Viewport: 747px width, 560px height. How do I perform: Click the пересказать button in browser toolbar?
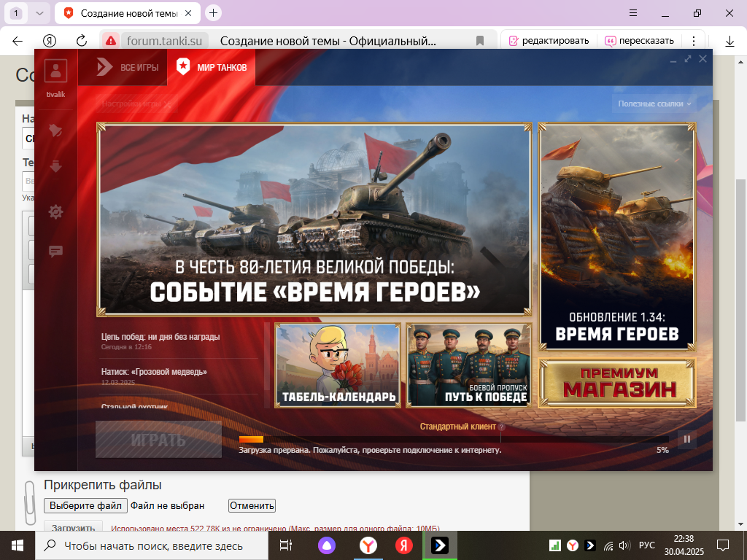639,41
